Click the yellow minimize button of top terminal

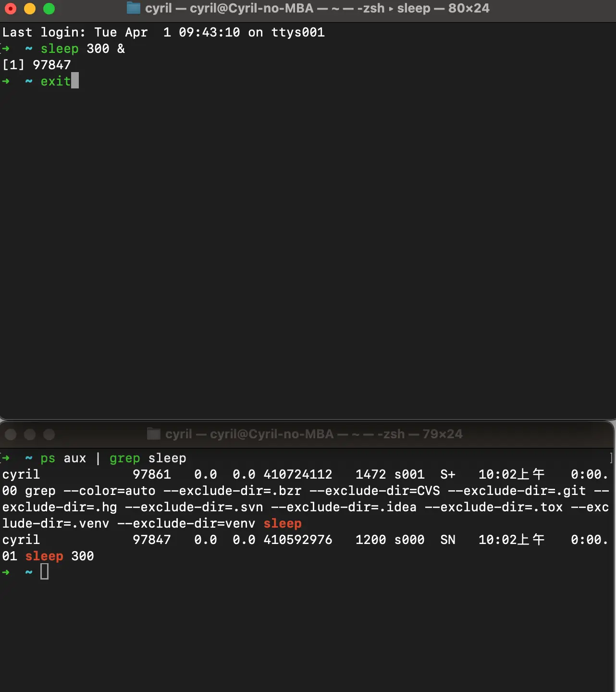click(30, 9)
